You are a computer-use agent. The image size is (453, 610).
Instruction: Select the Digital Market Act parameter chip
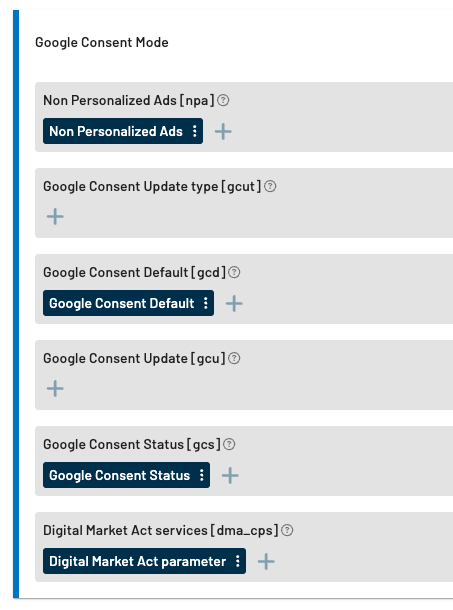(137, 561)
